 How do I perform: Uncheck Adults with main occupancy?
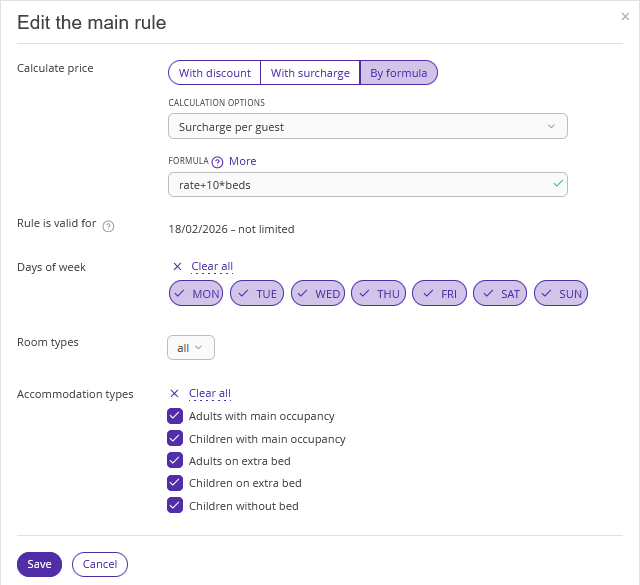(x=175, y=416)
